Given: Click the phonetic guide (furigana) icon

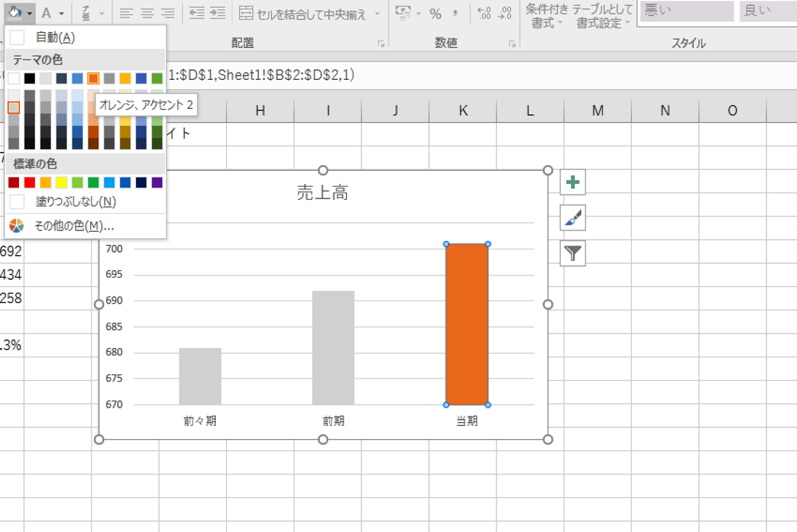Looking at the screenshot, I should point(87,13).
